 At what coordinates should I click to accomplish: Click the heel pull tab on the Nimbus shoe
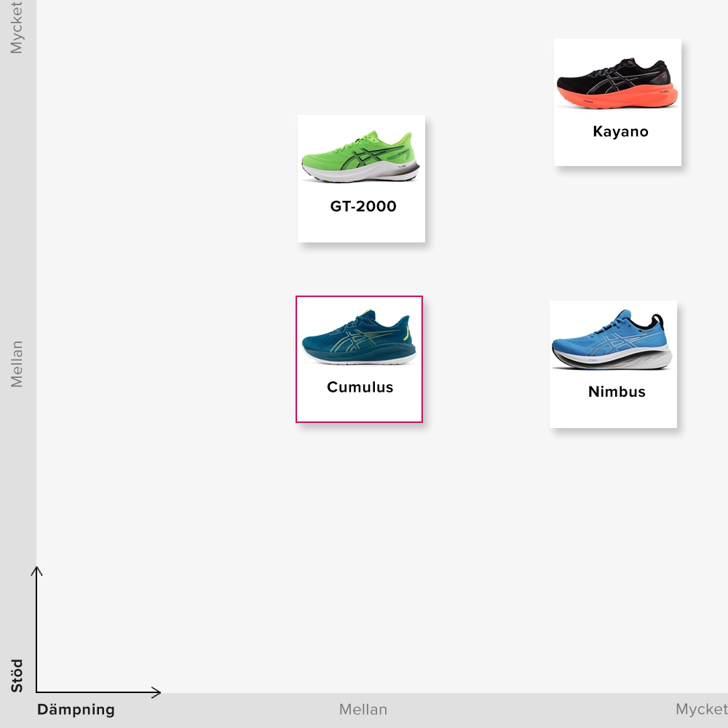point(657,323)
